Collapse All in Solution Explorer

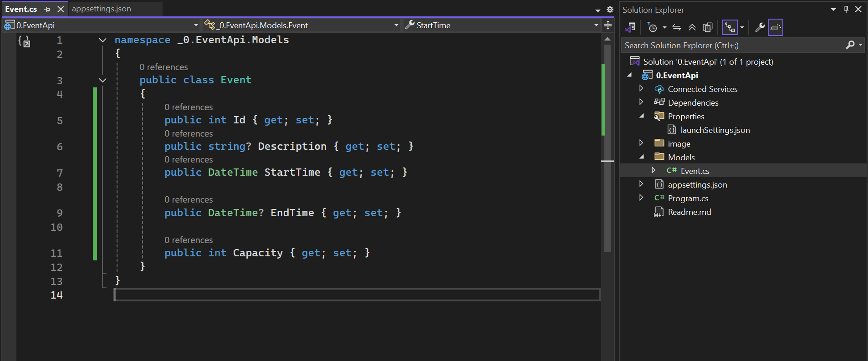pyautogui.click(x=692, y=27)
